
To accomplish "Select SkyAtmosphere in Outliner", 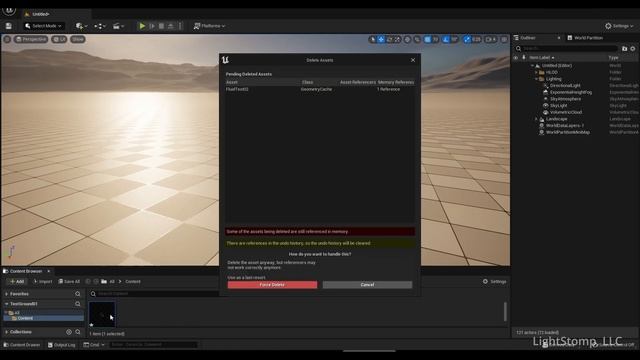I will (x=565, y=99).
